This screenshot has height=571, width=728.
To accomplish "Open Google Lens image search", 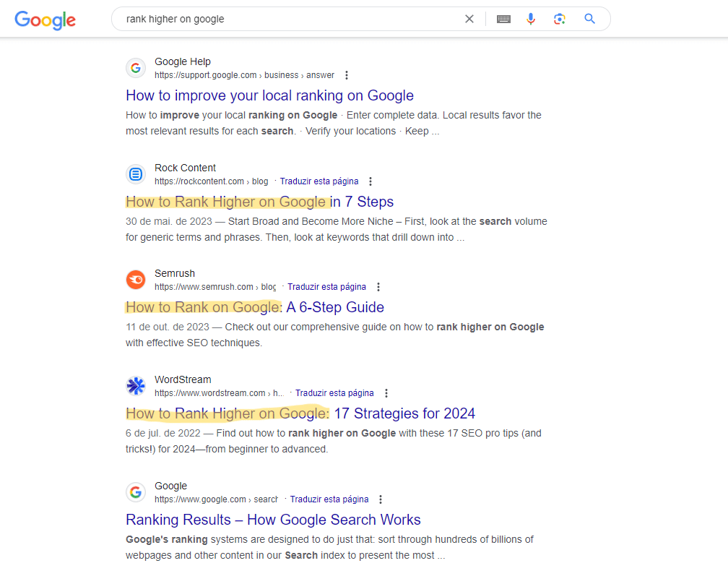I will pyautogui.click(x=559, y=19).
